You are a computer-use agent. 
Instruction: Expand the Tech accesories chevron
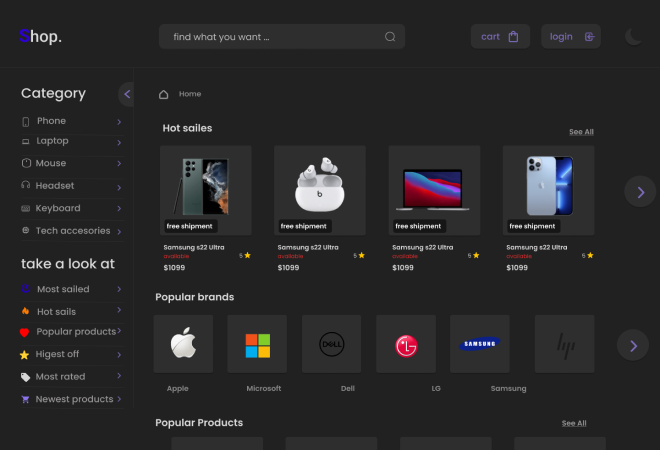pos(119,232)
